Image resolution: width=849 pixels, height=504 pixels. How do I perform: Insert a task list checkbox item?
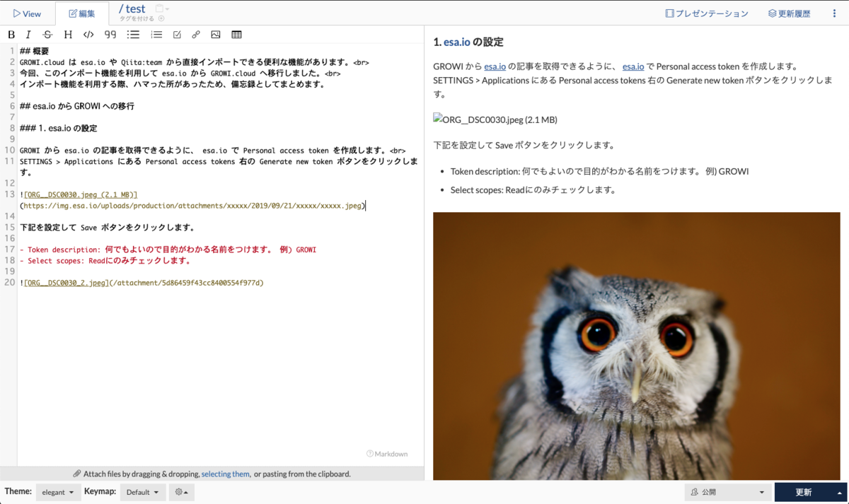pyautogui.click(x=176, y=34)
